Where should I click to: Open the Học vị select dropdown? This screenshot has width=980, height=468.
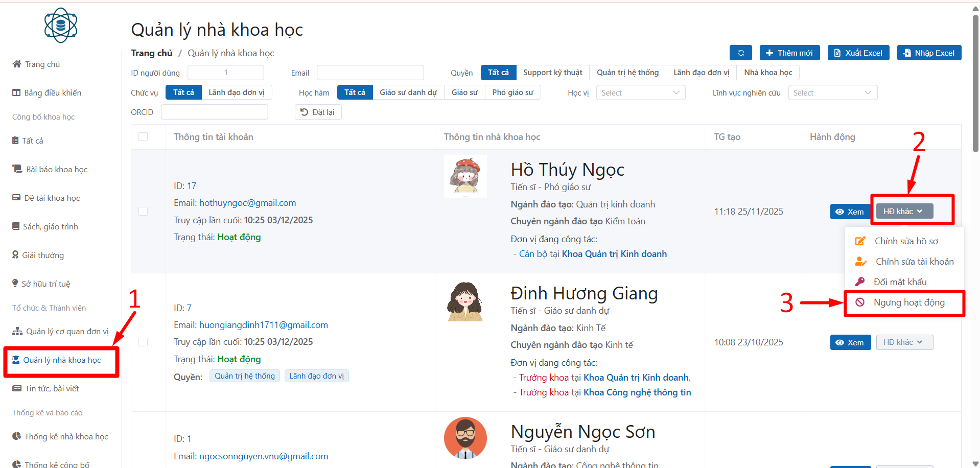640,93
